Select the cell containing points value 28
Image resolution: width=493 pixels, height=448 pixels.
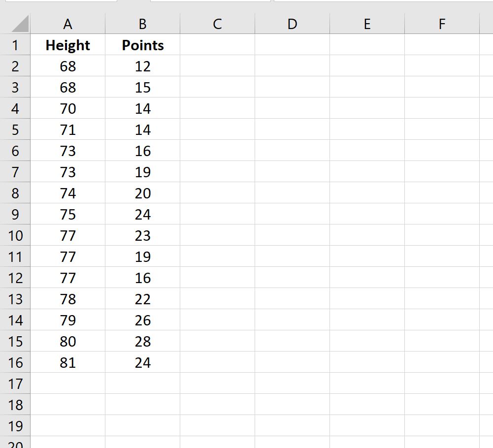[142, 341]
